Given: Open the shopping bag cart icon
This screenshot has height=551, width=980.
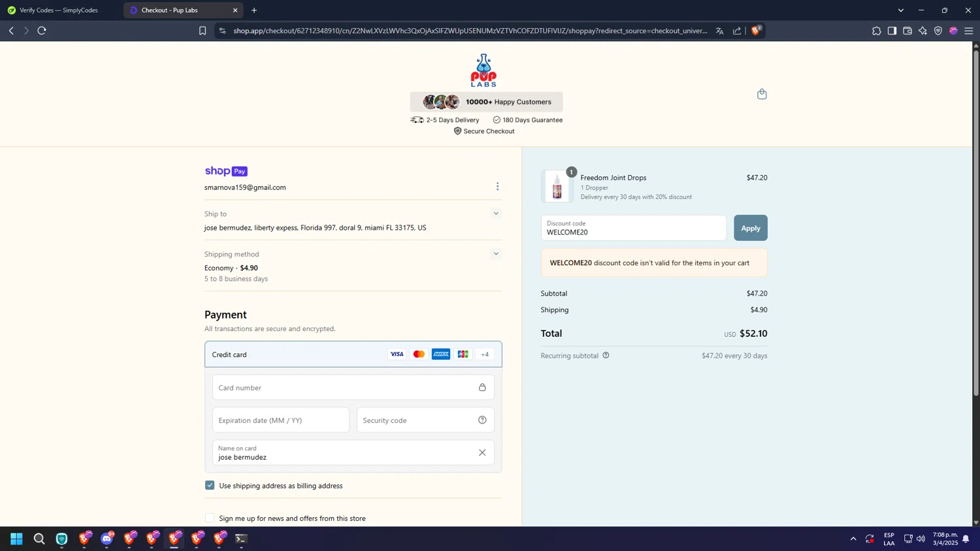Looking at the screenshot, I should (x=762, y=94).
